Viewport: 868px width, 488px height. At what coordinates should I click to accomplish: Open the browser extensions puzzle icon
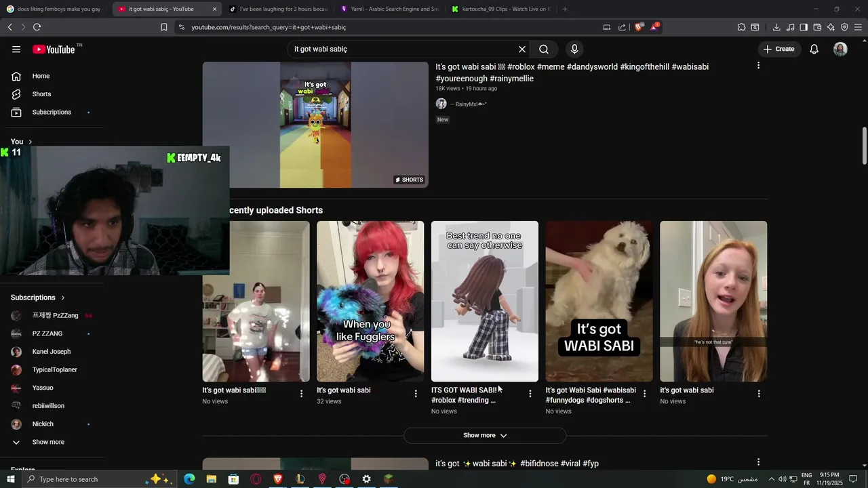pyautogui.click(x=741, y=27)
